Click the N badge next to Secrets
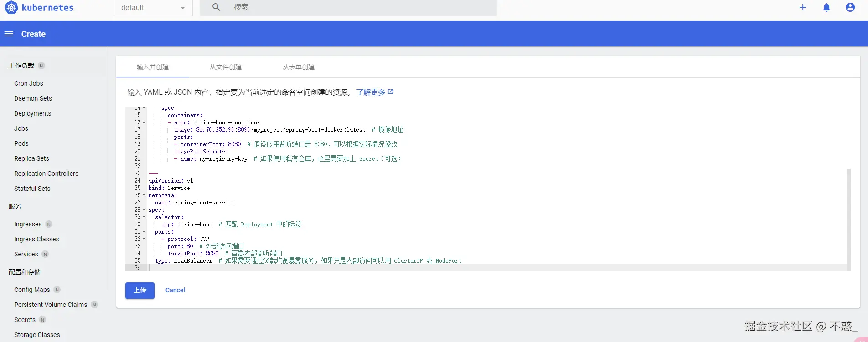The width and height of the screenshot is (868, 342). pyautogui.click(x=42, y=320)
